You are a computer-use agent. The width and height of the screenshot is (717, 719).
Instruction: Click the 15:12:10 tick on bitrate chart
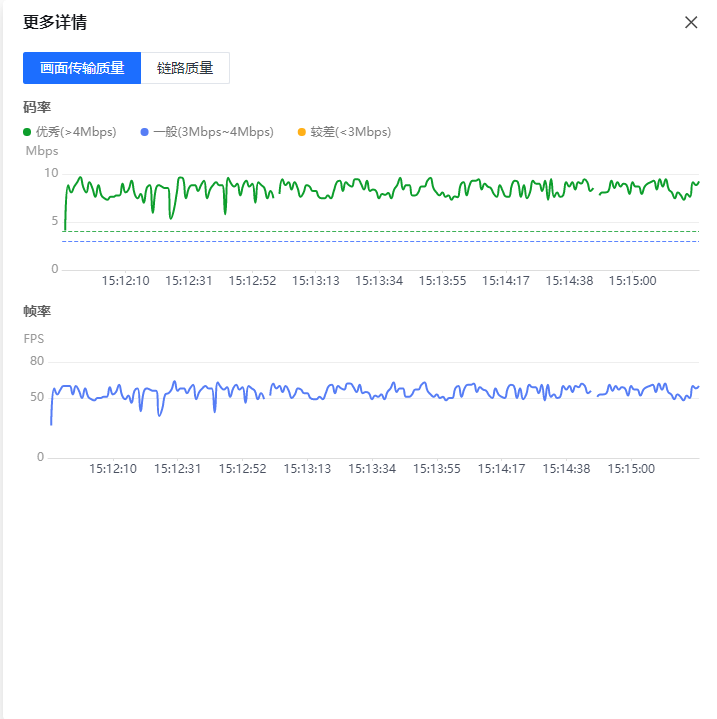tap(125, 281)
